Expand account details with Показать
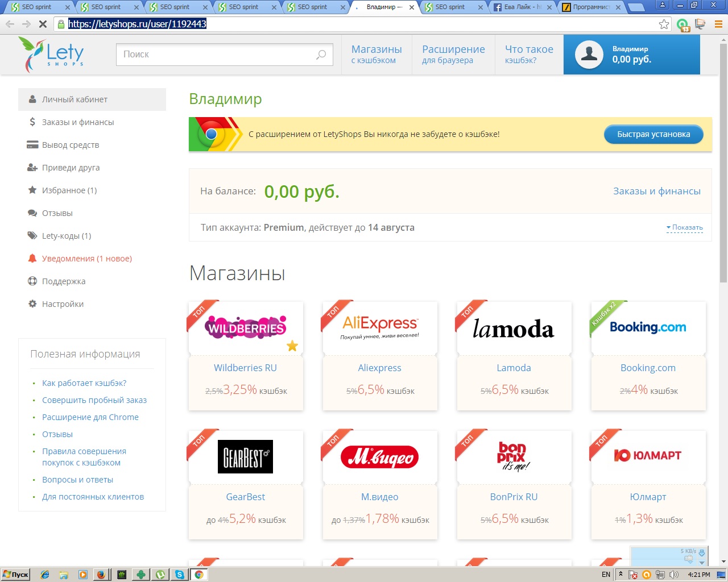Screen dimensions: 728x582 pos(685,227)
